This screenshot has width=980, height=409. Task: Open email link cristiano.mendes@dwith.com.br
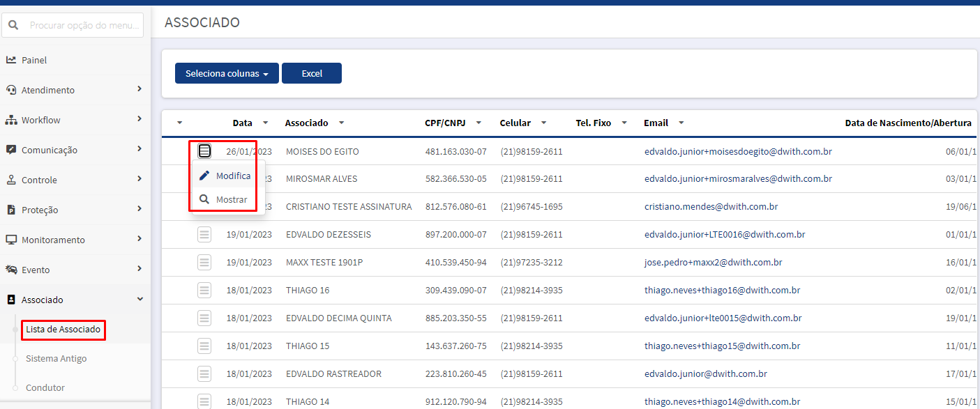pyautogui.click(x=711, y=207)
